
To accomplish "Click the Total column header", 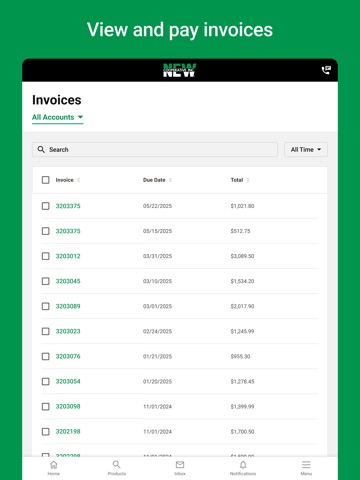I will (237, 180).
